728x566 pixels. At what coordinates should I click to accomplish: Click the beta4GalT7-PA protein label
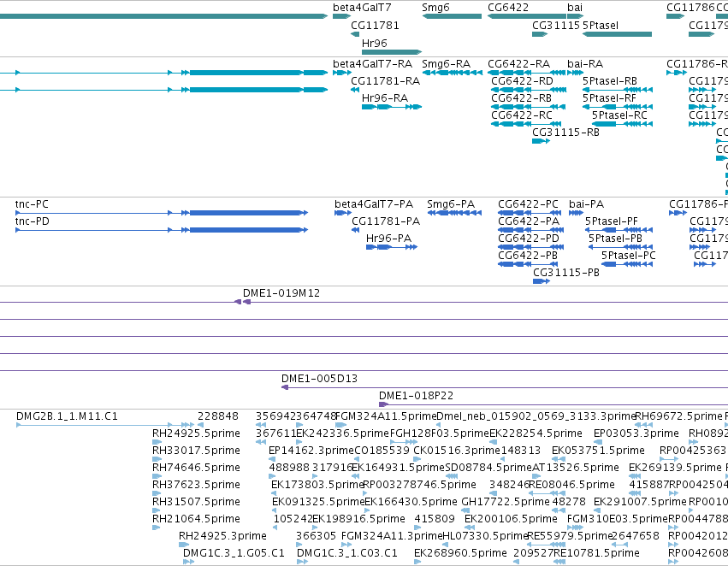[x=374, y=204]
